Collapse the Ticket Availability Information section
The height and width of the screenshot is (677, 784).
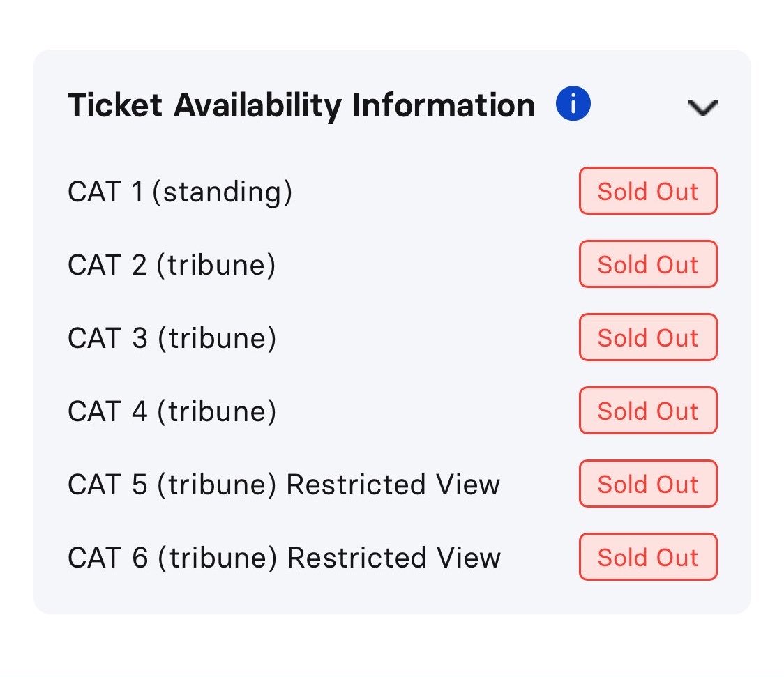pyautogui.click(x=702, y=107)
